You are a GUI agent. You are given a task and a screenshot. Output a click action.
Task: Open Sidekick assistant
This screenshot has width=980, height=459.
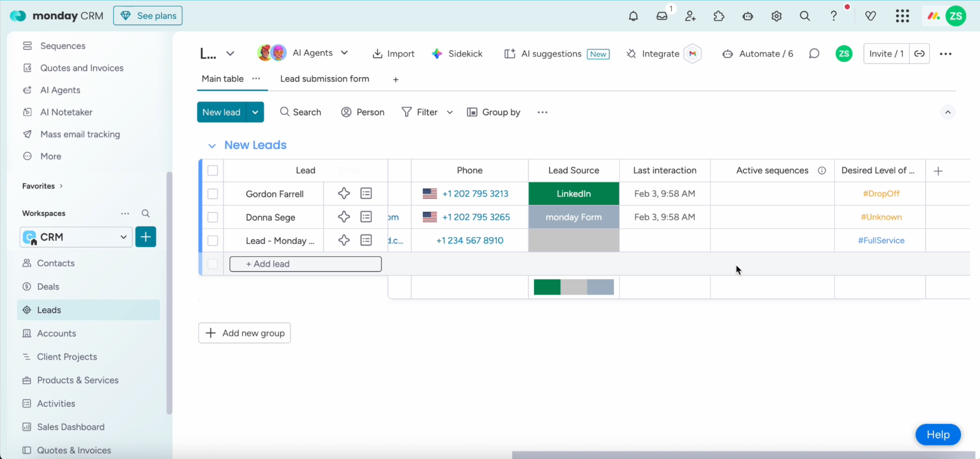(x=457, y=53)
